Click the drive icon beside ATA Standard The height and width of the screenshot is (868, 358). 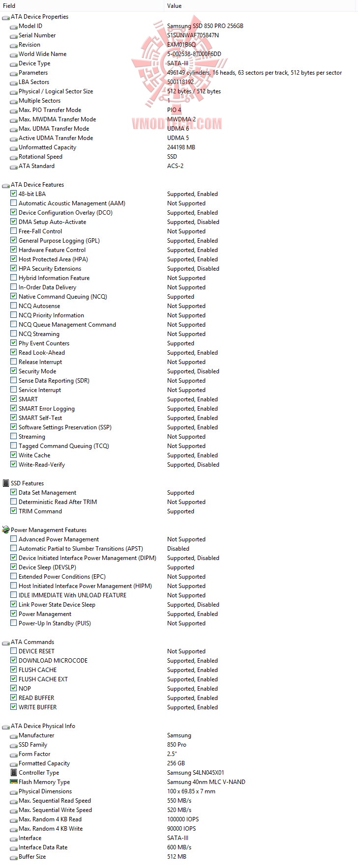point(14,167)
